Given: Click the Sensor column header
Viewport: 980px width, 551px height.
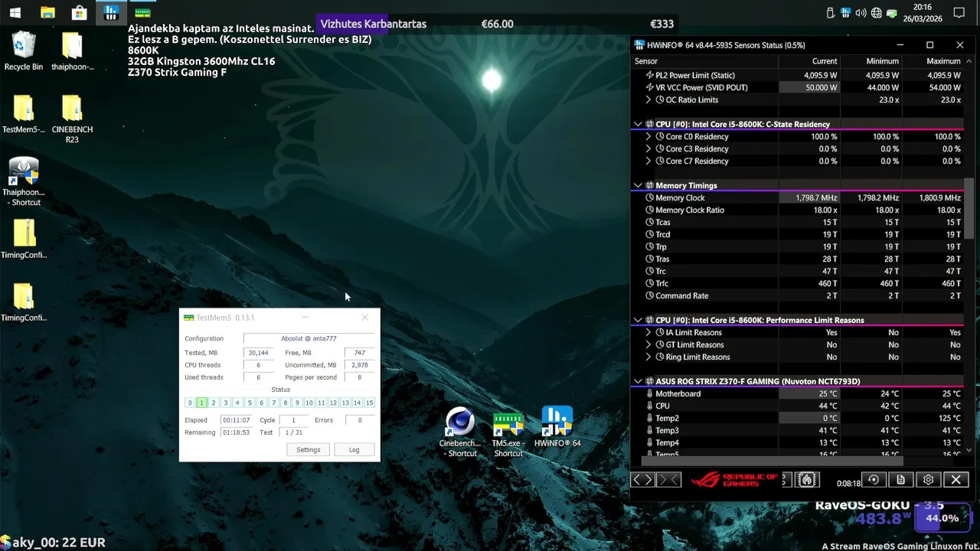Looking at the screenshot, I should click(704, 61).
